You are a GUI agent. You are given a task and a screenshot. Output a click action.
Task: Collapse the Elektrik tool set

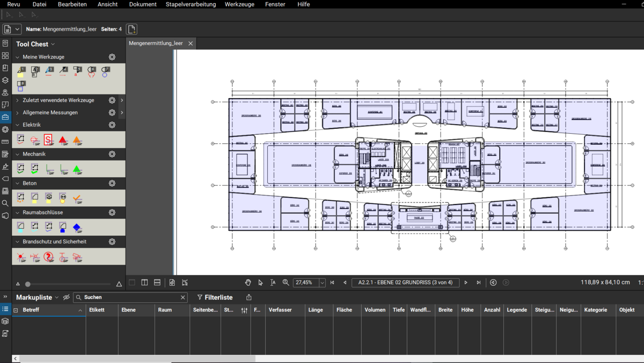(17, 125)
